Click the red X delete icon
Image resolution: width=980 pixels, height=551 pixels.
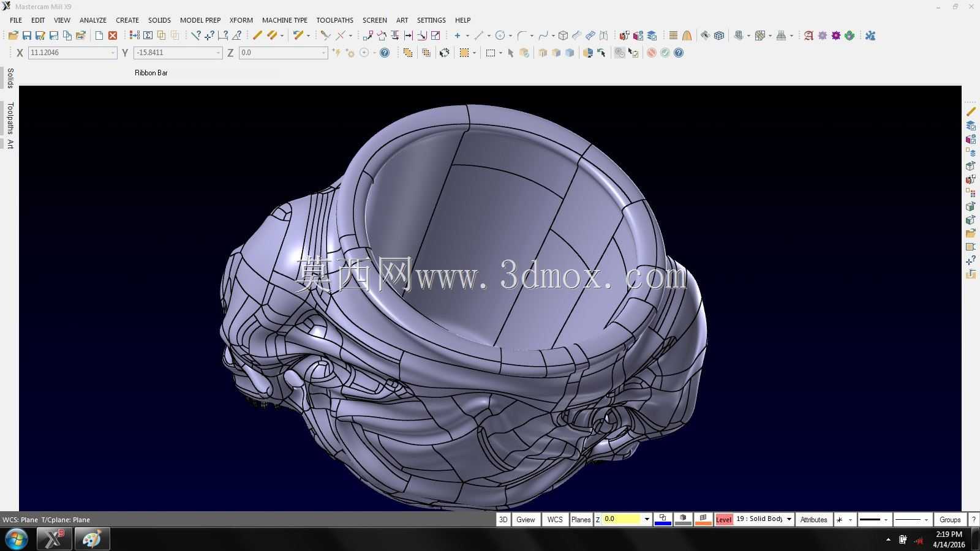tap(113, 36)
